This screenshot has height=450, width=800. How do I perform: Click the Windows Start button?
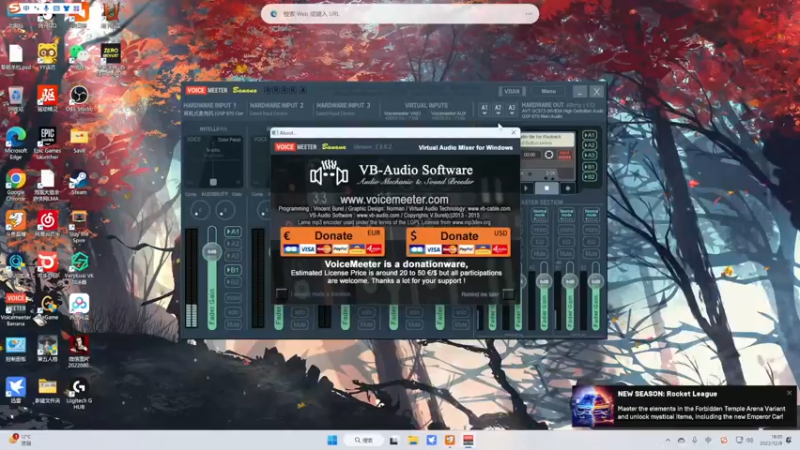point(332,440)
